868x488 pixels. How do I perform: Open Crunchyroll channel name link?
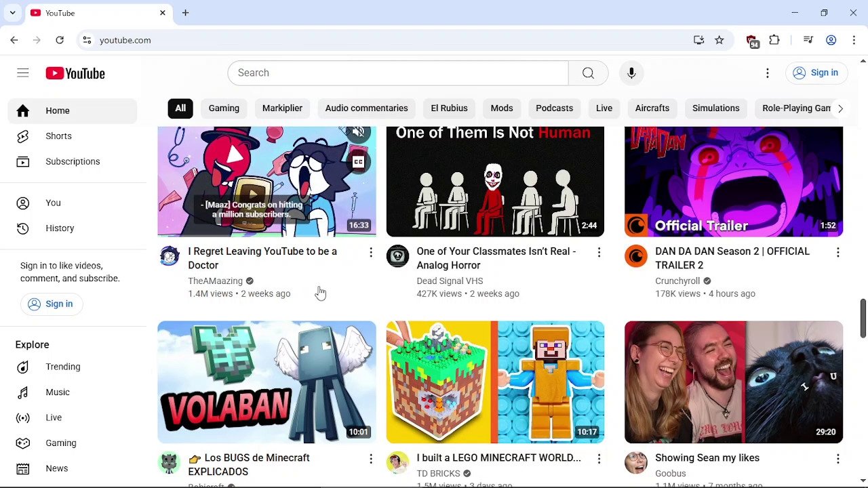pos(677,281)
